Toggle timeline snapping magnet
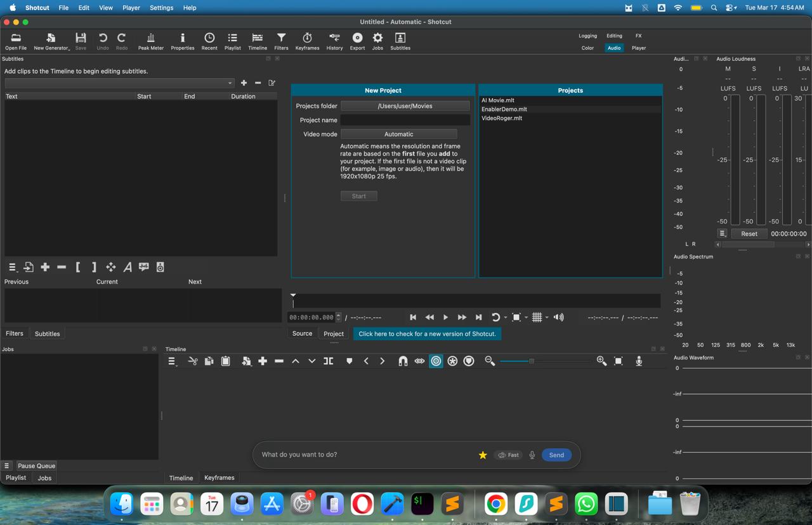 pos(403,361)
